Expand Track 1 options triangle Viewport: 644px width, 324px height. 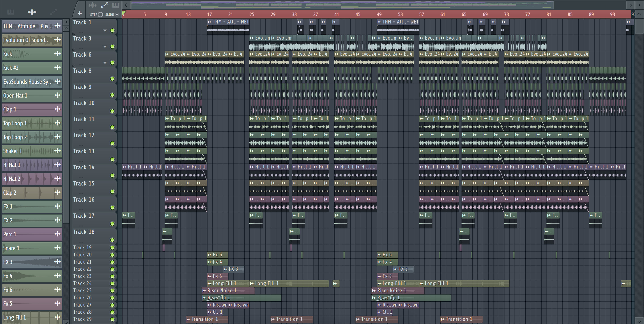pyautogui.click(x=105, y=30)
